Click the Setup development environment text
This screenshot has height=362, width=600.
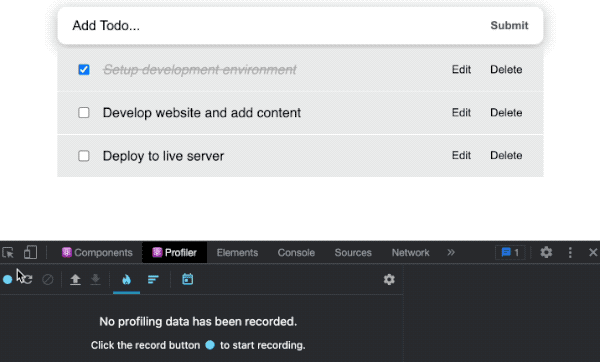[199, 70]
